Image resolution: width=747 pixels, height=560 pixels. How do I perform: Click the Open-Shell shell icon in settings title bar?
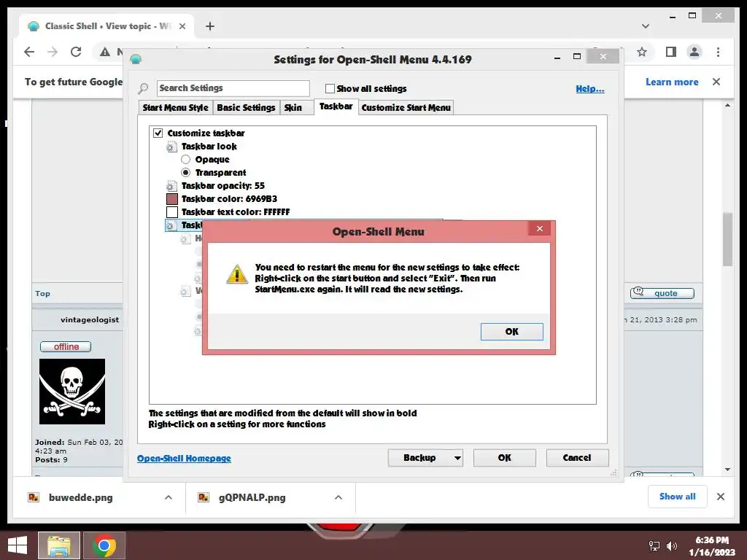point(136,59)
